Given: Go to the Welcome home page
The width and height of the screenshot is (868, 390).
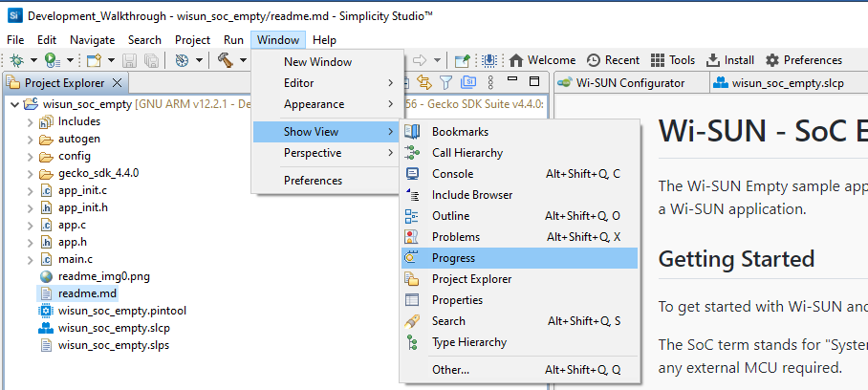Looking at the screenshot, I should tap(542, 60).
